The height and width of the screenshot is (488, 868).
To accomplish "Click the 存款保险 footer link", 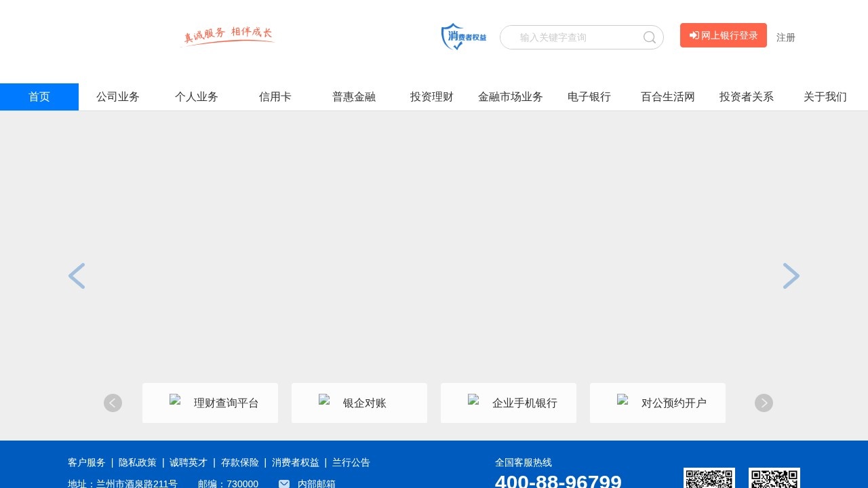I will pyautogui.click(x=240, y=462).
